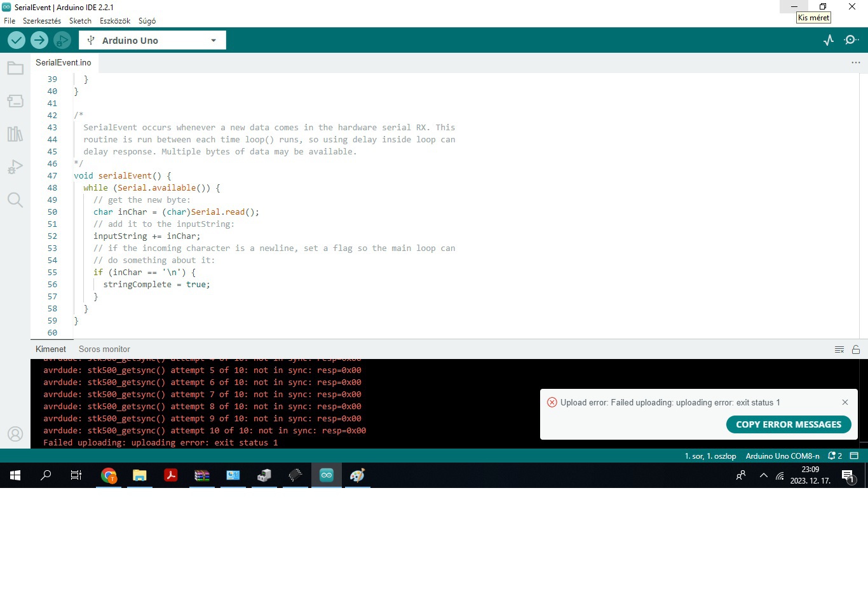Switch to the Soros monitor tab
This screenshot has height=596, width=868.
[x=104, y=349]
